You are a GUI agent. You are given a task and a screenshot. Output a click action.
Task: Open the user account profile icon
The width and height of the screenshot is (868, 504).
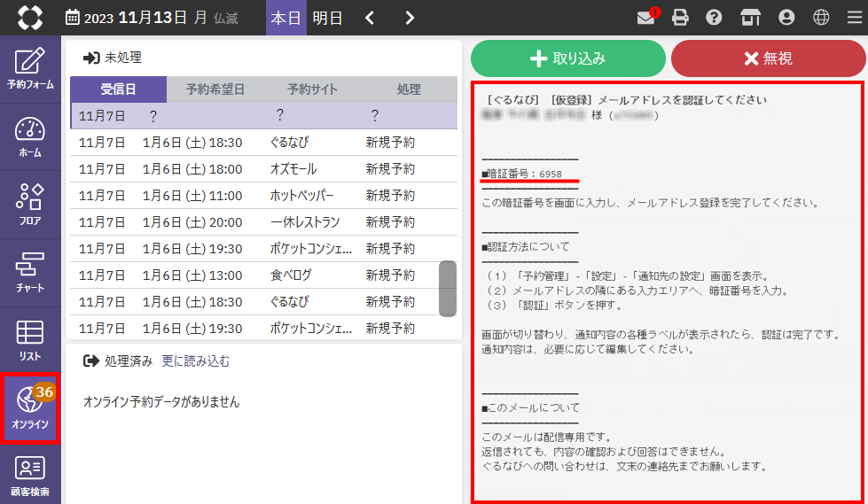coord(786,18)
